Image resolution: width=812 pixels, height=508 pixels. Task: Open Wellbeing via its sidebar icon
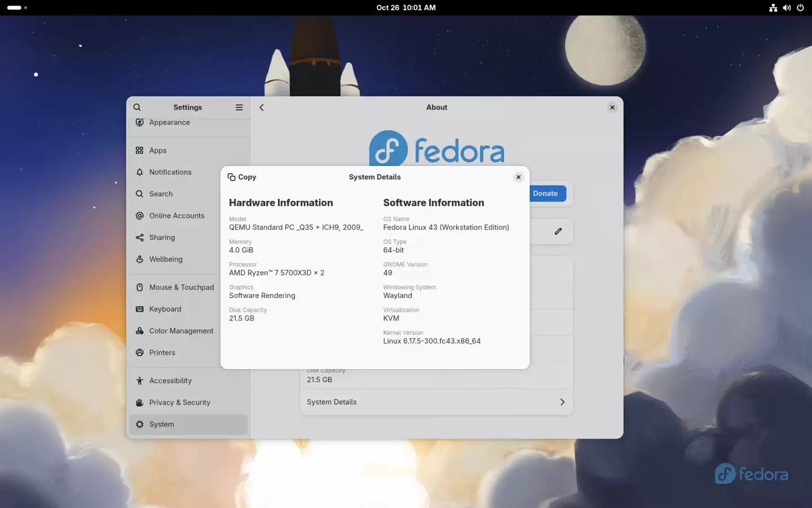coord(139,259)
